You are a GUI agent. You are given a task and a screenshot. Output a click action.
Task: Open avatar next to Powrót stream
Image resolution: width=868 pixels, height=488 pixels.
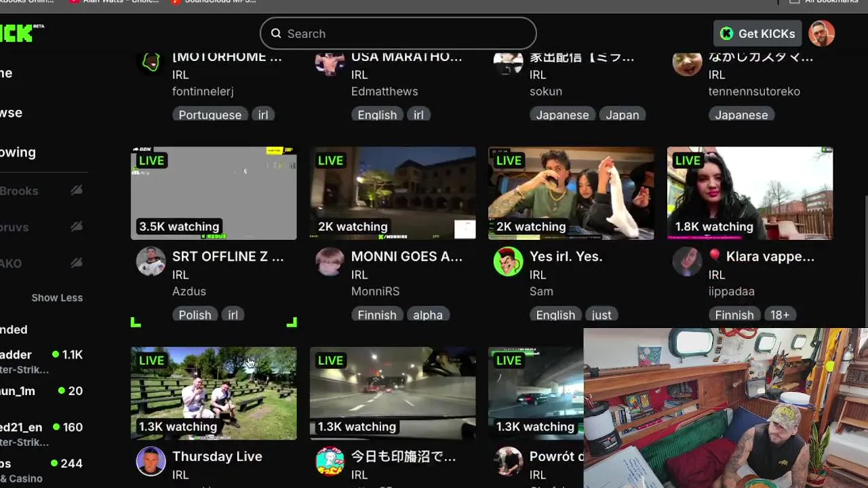(508, 461)
